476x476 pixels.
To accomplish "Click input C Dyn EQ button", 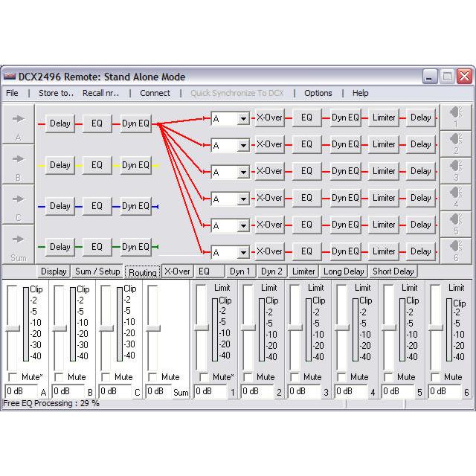I will pos(135,206).
